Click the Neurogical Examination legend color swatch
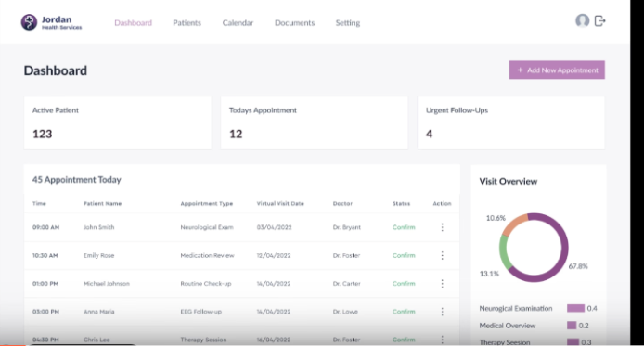The width and height of the screenshot is (644, 346). click(x=575, y=308)
